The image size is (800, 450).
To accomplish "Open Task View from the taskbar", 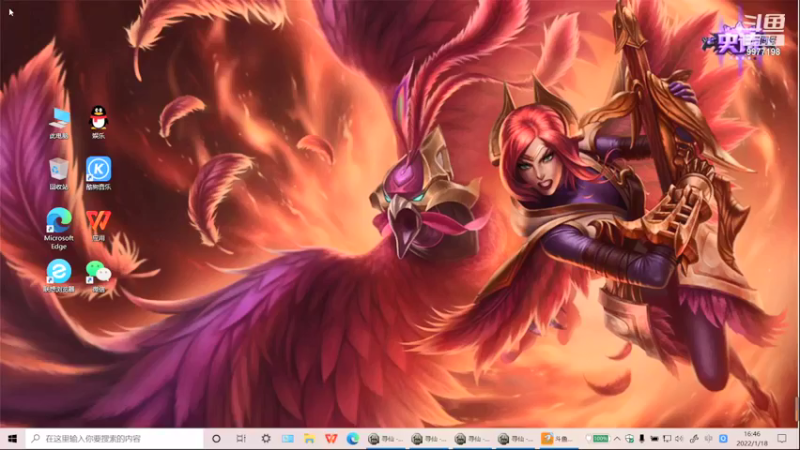I will coord(241,438).
